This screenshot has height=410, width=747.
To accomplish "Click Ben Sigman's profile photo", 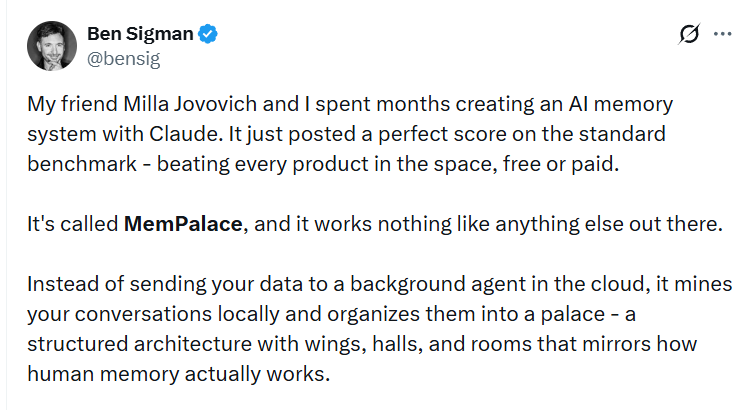I will point(48,45).
